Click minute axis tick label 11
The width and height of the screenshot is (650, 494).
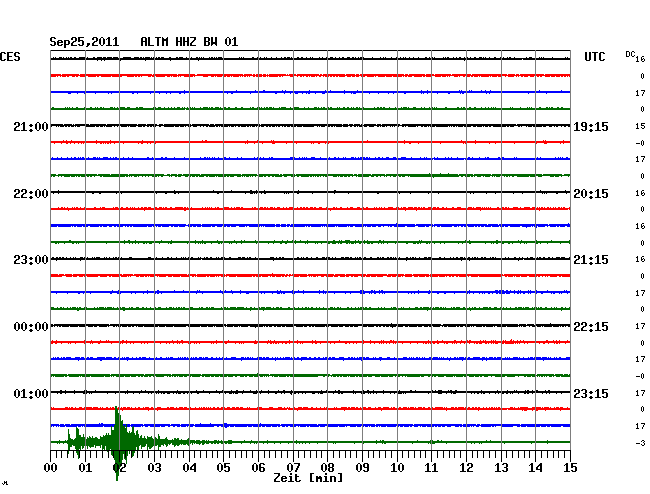click(x=432, y=468)
